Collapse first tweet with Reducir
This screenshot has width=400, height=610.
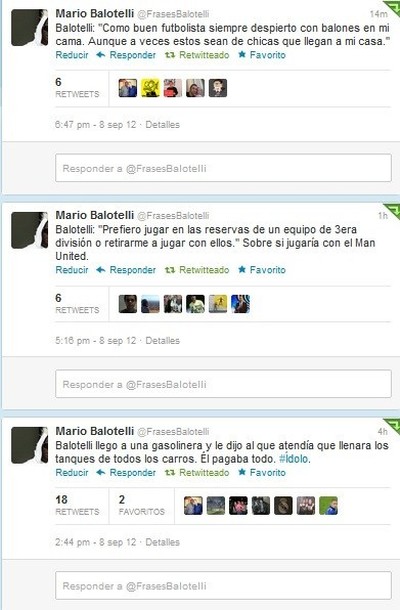(72, 55)
